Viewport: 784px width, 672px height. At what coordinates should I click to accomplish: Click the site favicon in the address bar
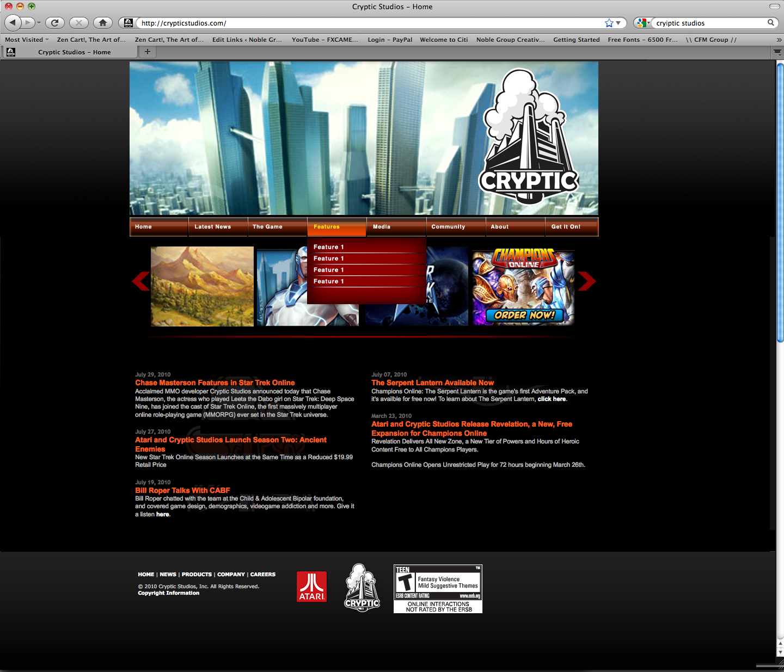pyautogui.click(x=128, y=23)
